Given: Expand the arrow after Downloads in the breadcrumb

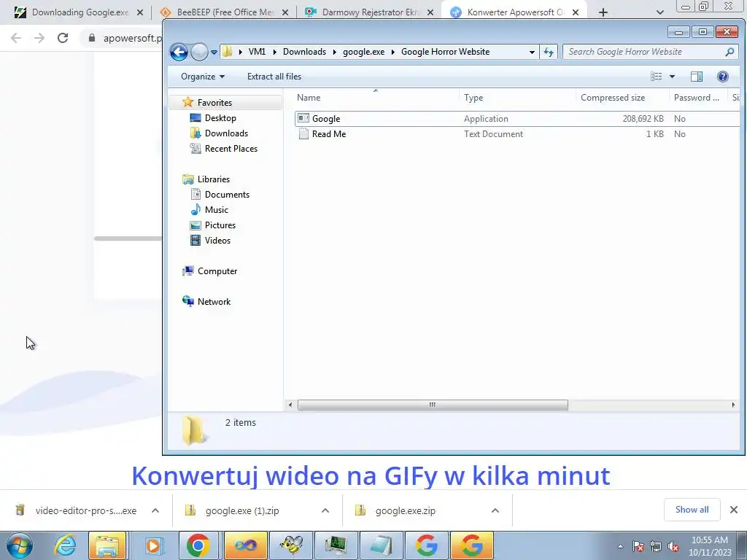Looking at the screenshot, I should click(x=334, y=52).
